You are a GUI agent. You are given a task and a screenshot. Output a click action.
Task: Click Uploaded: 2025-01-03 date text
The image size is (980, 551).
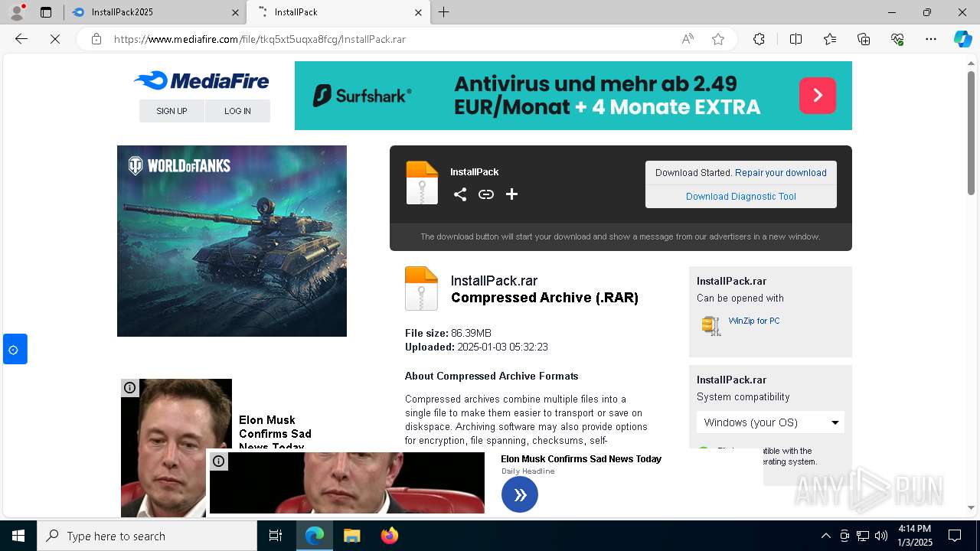click(476, 347)
